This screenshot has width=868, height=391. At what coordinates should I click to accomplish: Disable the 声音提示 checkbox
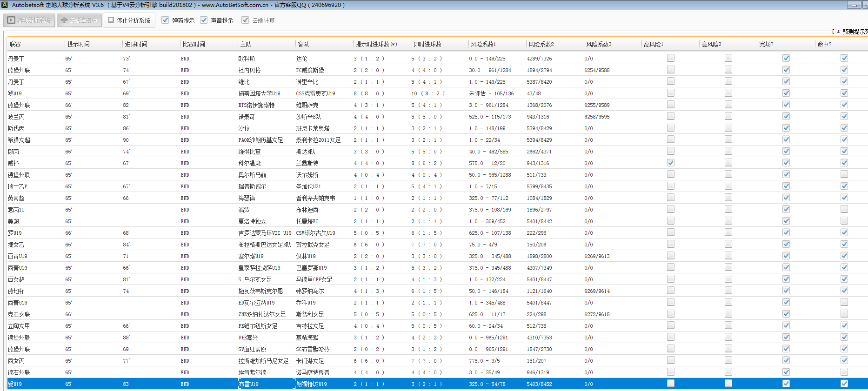204,20
